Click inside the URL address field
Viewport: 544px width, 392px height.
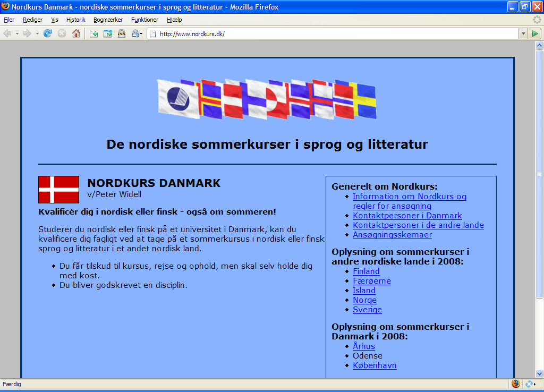(x=333, y=33)
